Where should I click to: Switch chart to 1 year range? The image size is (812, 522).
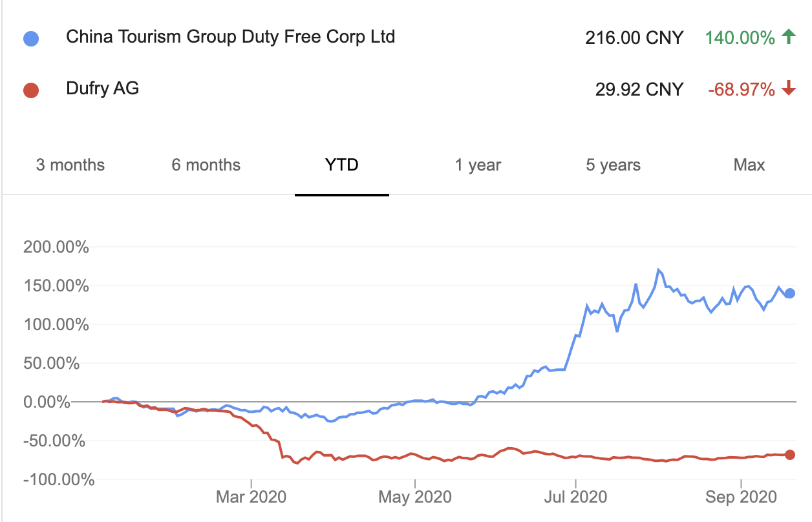click(478, 165)
